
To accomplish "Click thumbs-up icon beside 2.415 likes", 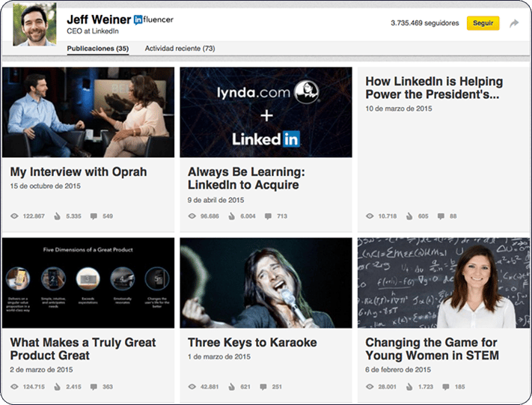I will click(x=58, y=387).
